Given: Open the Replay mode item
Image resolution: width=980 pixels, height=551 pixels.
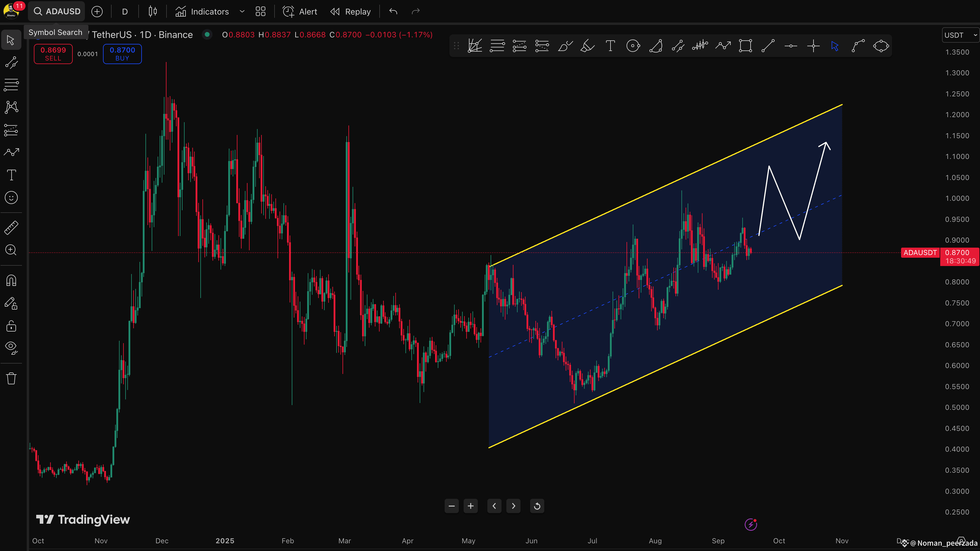Looking at the screenshot, I should (351, 11).
